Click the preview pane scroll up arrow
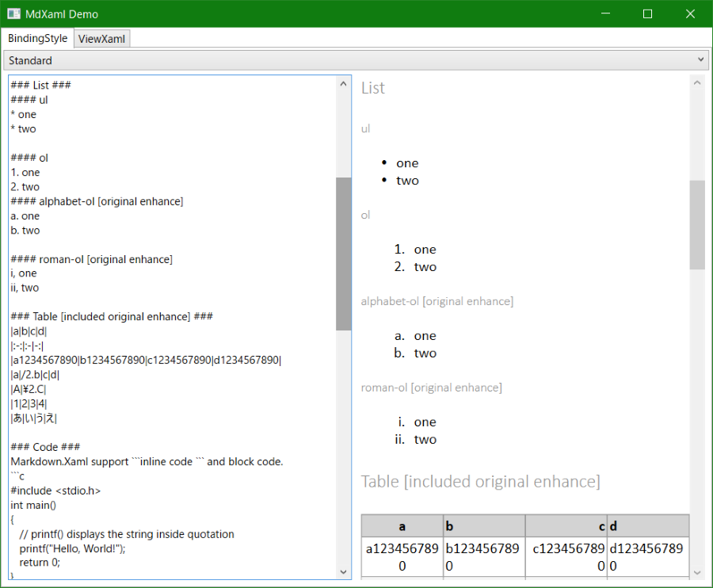 pyautogui.click(x=696, y=82)
